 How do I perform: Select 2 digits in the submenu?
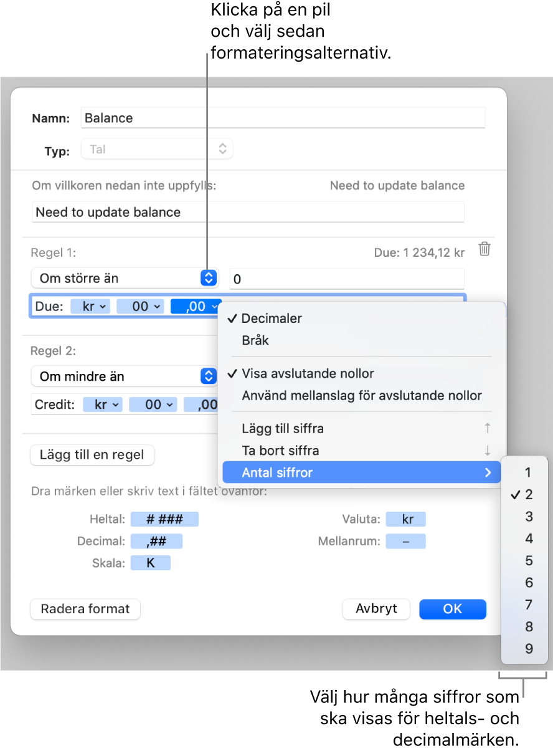tap(528, 495)
